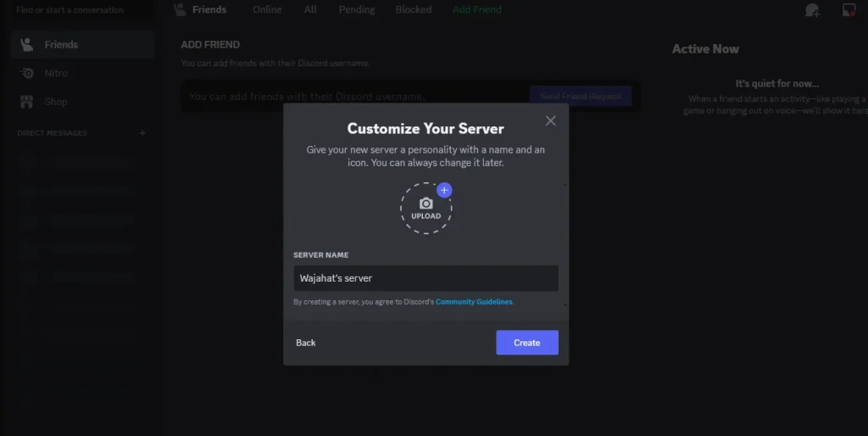Select the Add Friend tab

[476, 9]
